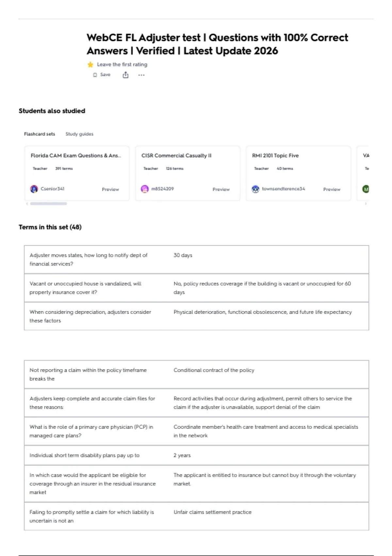
Task: Click right carousel arrow
Action: [366, 203]
